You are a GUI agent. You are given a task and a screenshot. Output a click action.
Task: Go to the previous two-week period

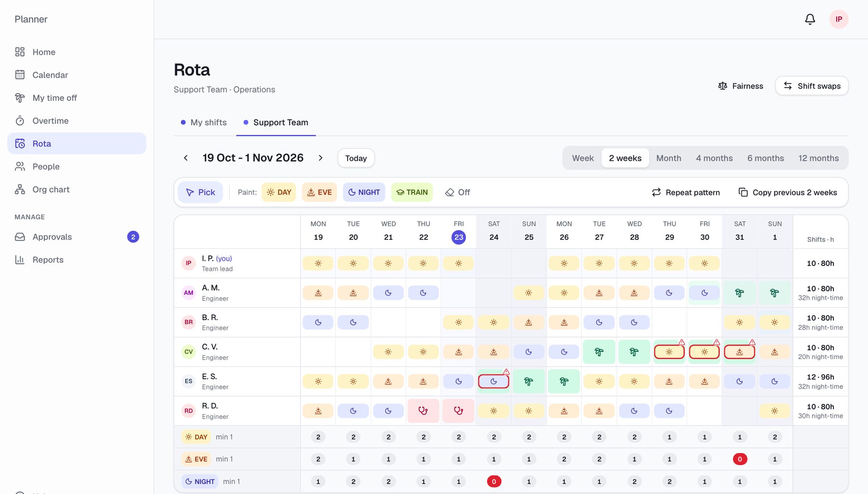point(186,158)
